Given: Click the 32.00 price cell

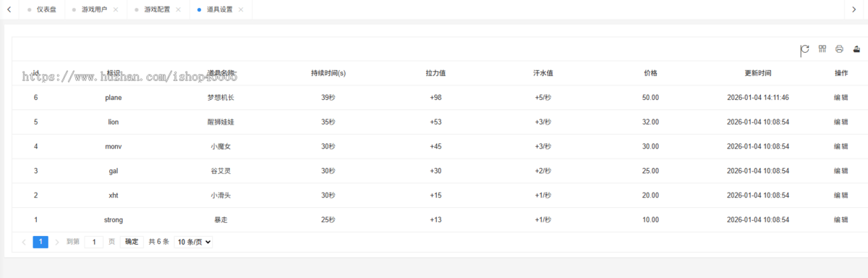Looking at the screenshot, I should coord(650,122).
